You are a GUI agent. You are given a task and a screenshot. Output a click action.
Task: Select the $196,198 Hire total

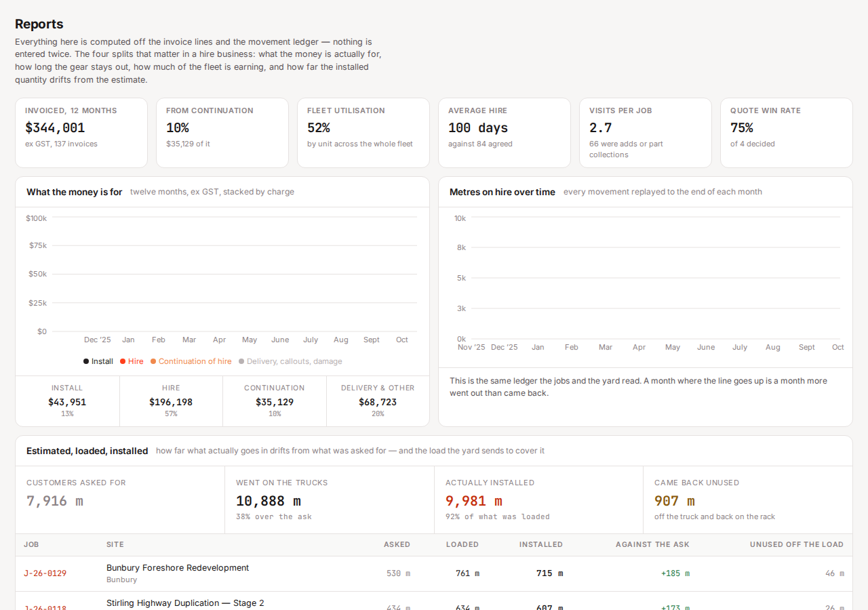(171, 402)
